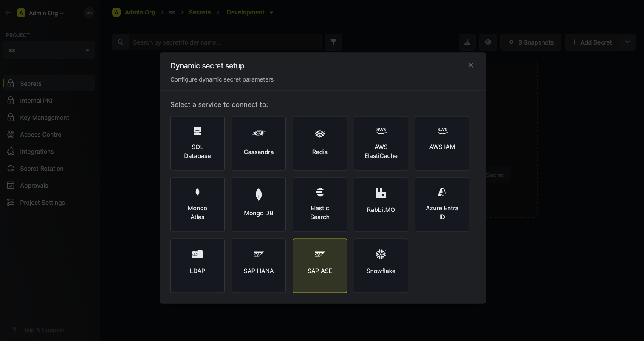Open Access Control in the sidebar
The height and width of the screenshot is (341, 644).
point(49,134)
